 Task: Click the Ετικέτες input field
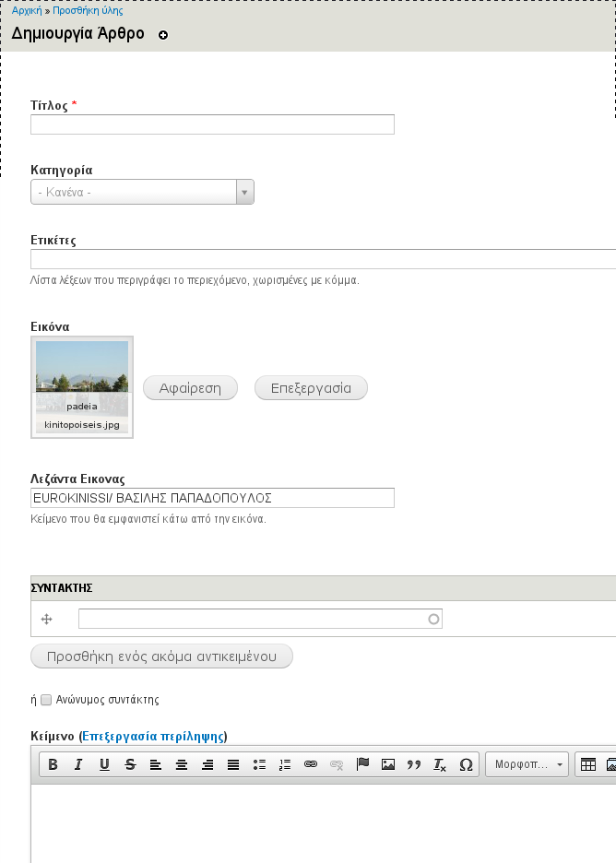[323, 259]
